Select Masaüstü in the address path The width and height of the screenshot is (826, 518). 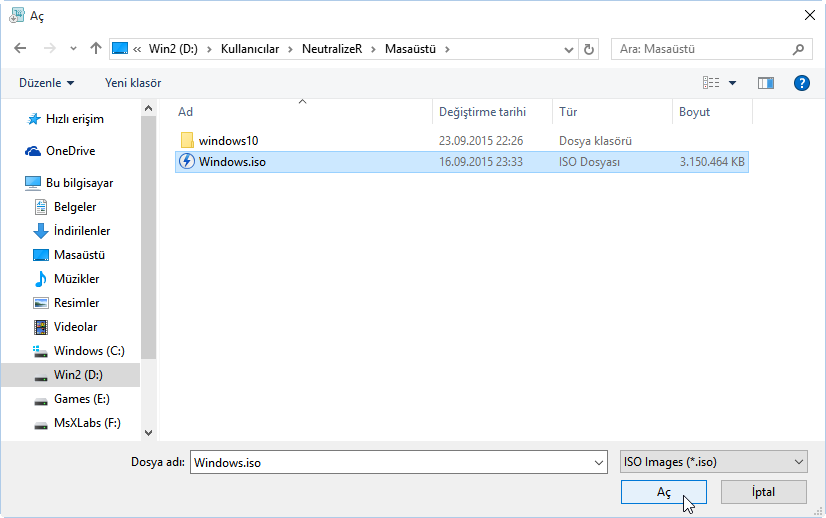pos(410,49)
